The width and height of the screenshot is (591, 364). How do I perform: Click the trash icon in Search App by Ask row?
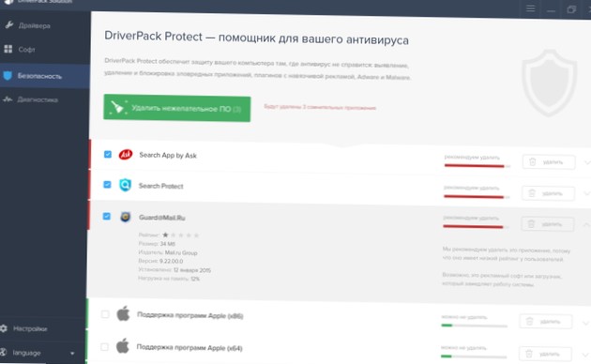[x=533, y=162]
